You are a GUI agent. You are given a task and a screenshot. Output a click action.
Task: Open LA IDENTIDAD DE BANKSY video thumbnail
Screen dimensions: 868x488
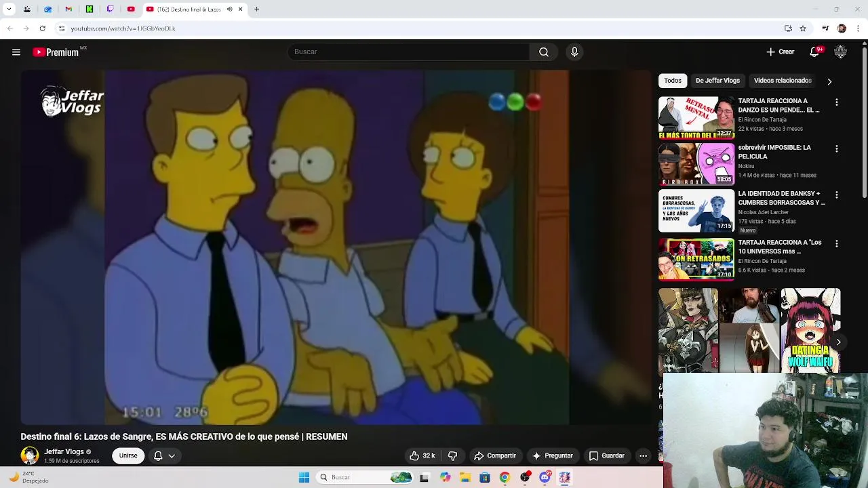[x=696, y=211]
